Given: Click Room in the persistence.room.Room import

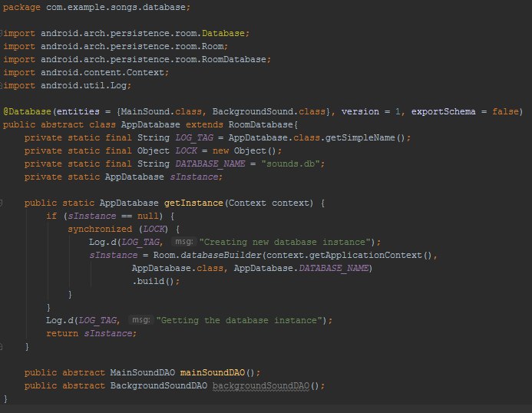Looking at the screenshot, I should coord(213,46).
